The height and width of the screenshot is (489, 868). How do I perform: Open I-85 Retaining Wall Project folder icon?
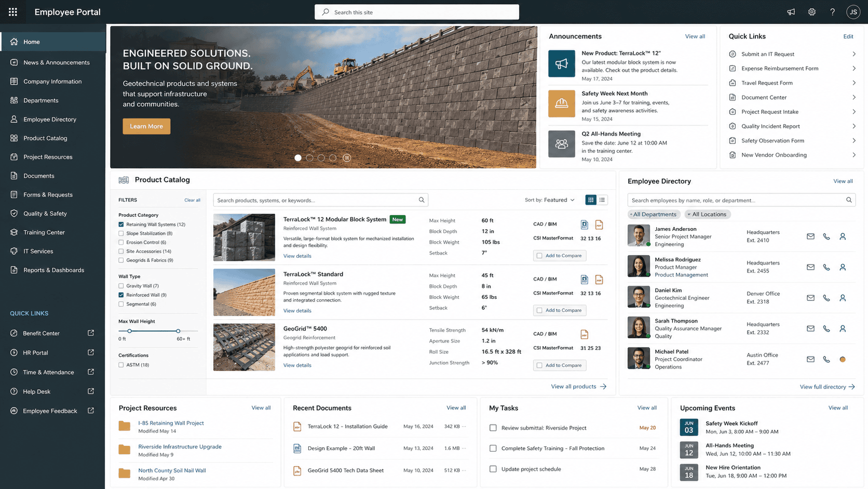tap(125, 426)
